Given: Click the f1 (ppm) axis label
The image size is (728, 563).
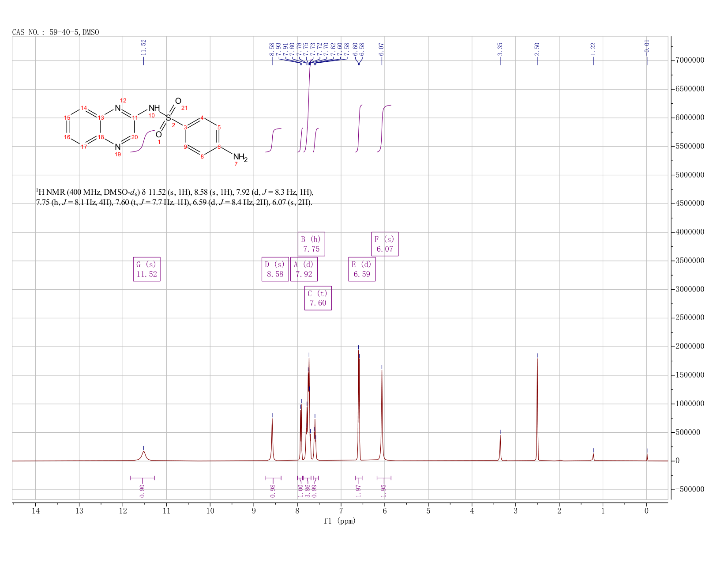Looking at the screenshot, I should [340, 521].
